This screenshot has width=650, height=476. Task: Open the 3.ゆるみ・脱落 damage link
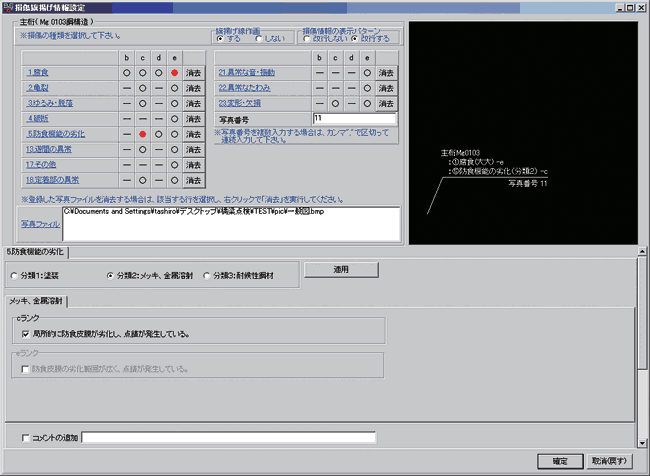[50, 103]
